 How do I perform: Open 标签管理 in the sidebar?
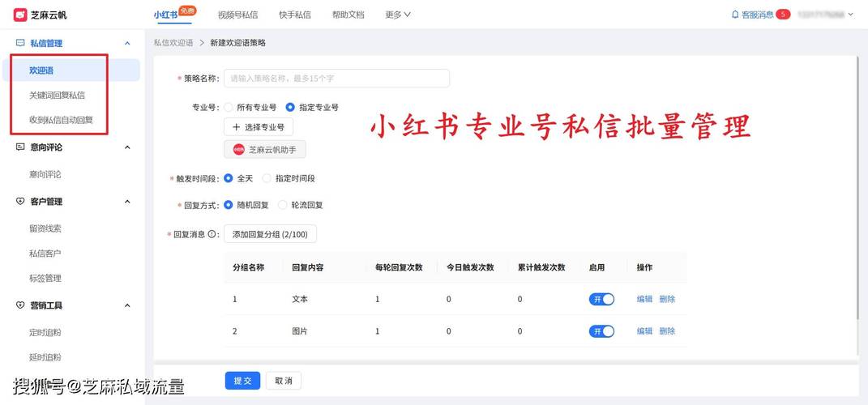click(x=45, y=279)
